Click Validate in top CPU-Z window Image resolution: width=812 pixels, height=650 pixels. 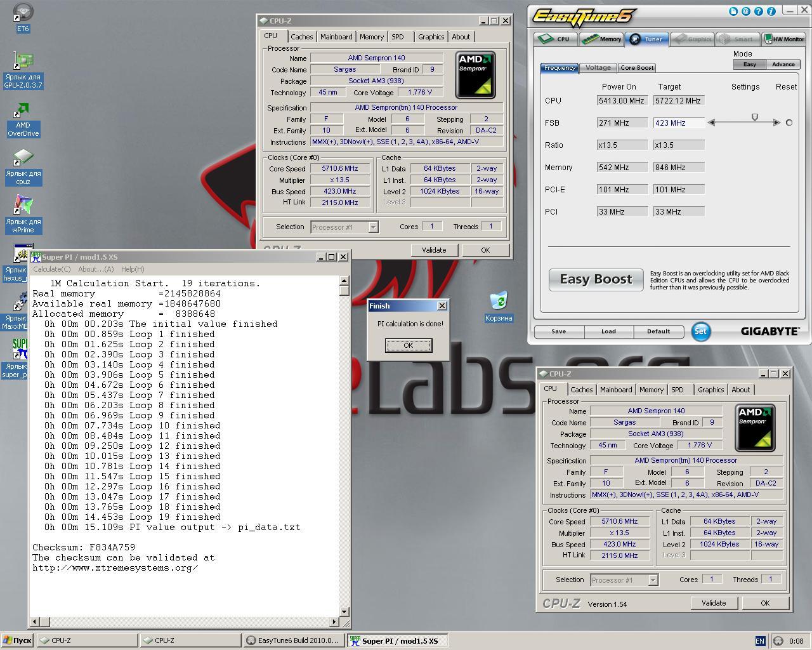(434, 250)
